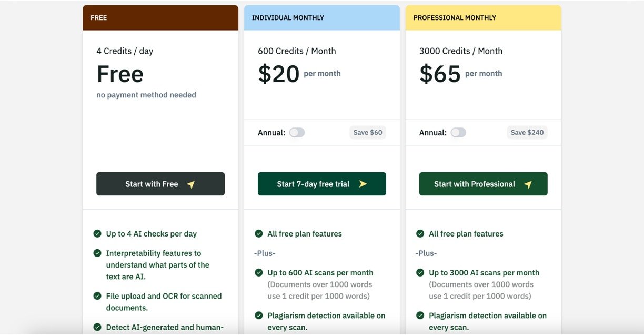
Task: Click arrow icon on Start with Free button
Action: point(191,184)
